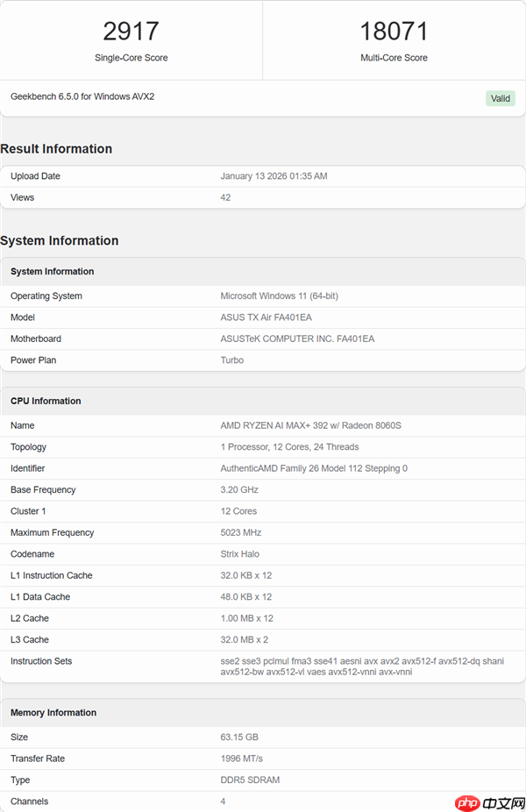Click the green Valid badge
526x812 pixels.
[500, 98]
